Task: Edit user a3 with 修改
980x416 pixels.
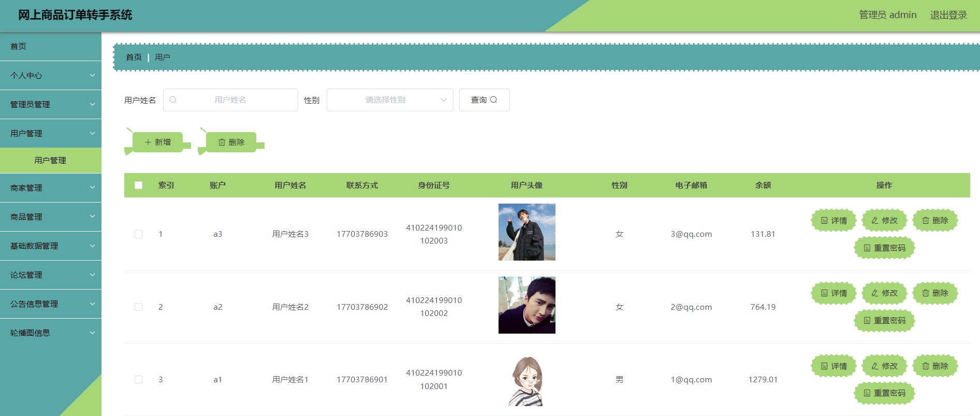Action: 884,221
